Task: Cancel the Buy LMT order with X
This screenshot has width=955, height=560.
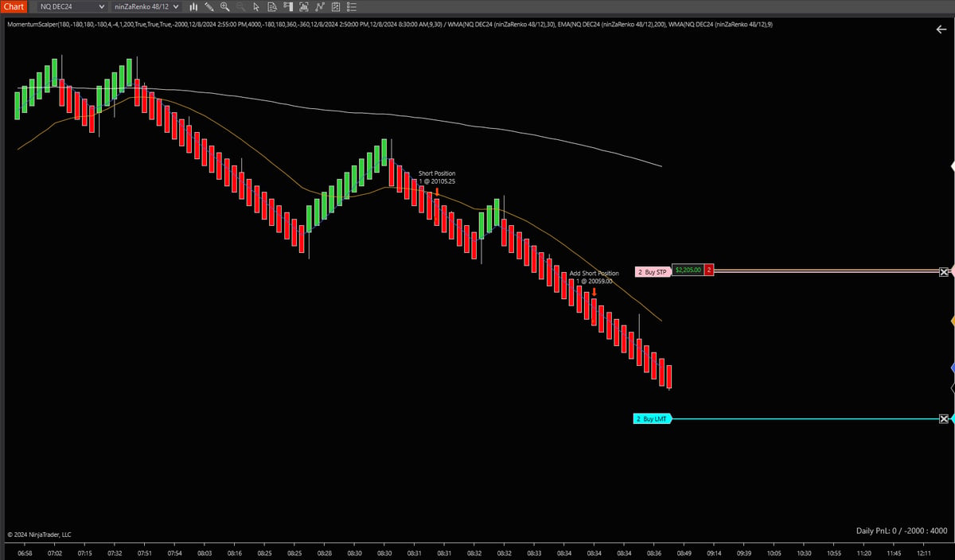Action: (944, 418)
